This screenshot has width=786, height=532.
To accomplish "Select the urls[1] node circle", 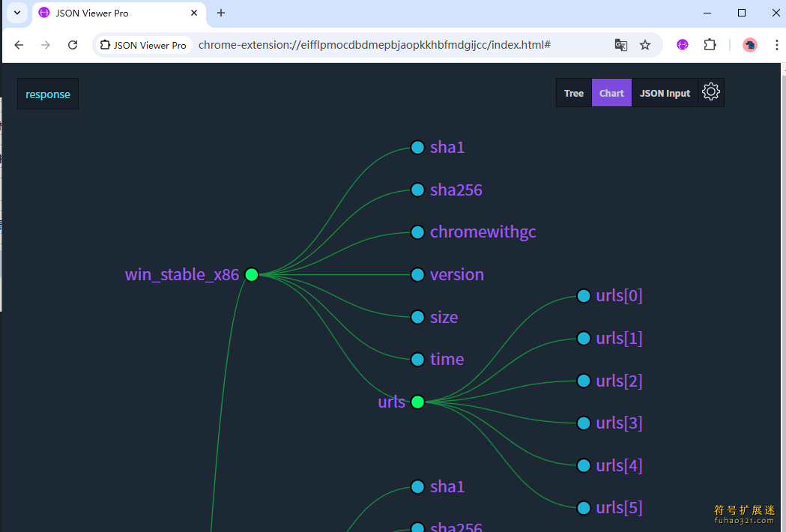I will [584, 339].
